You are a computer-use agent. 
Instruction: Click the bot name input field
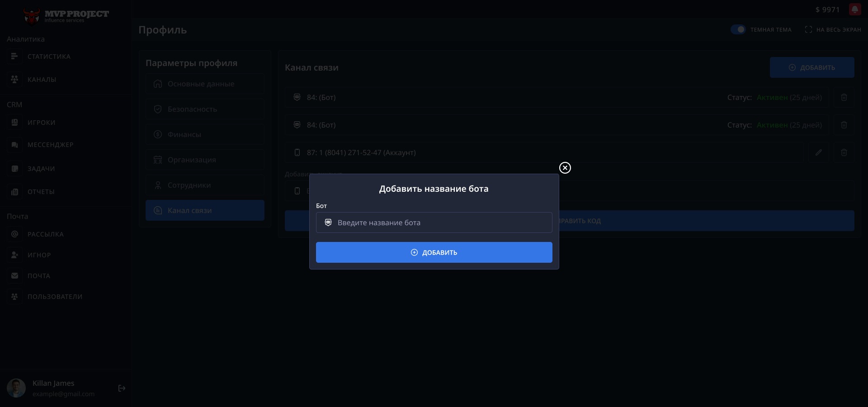click(434, 222)
